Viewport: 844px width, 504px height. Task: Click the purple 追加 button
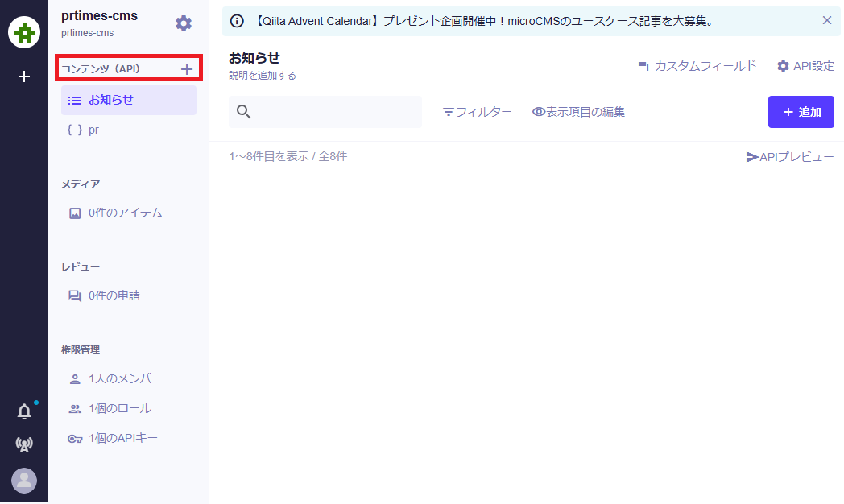click(801, 112)
